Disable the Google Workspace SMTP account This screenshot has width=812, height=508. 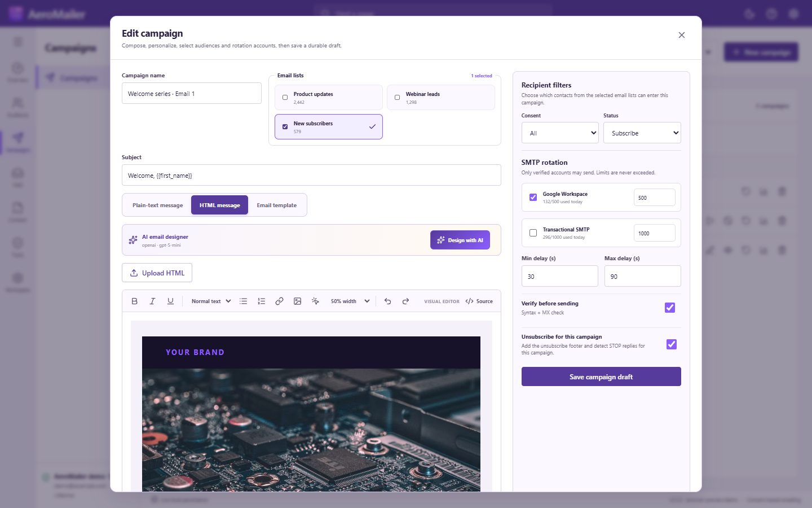[533, 198]
